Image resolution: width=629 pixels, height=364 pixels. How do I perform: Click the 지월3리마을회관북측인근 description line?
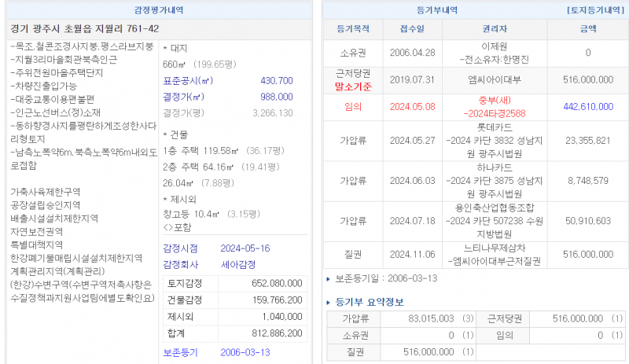(x=64, y=60)
